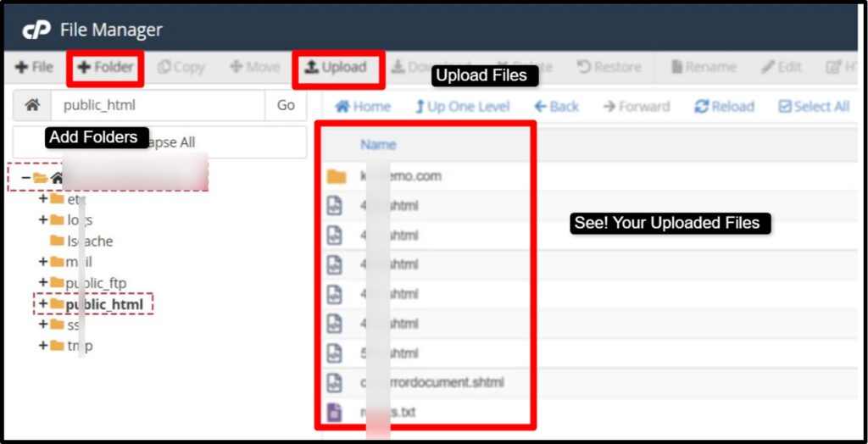Click the Collapse All button

tap(159, 142)
